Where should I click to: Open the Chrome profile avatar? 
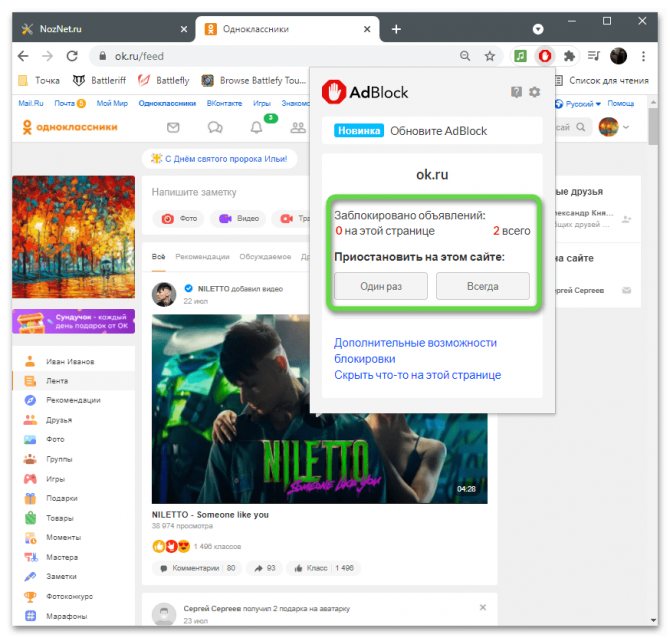[x=618, y=56]
